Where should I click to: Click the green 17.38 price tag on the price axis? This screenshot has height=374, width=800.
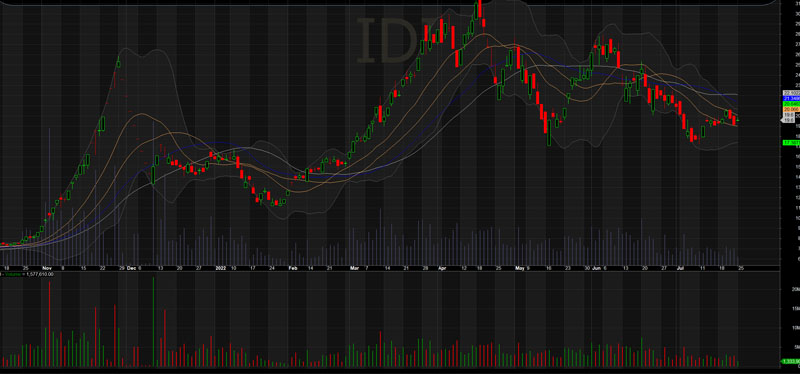click(790, 142)
